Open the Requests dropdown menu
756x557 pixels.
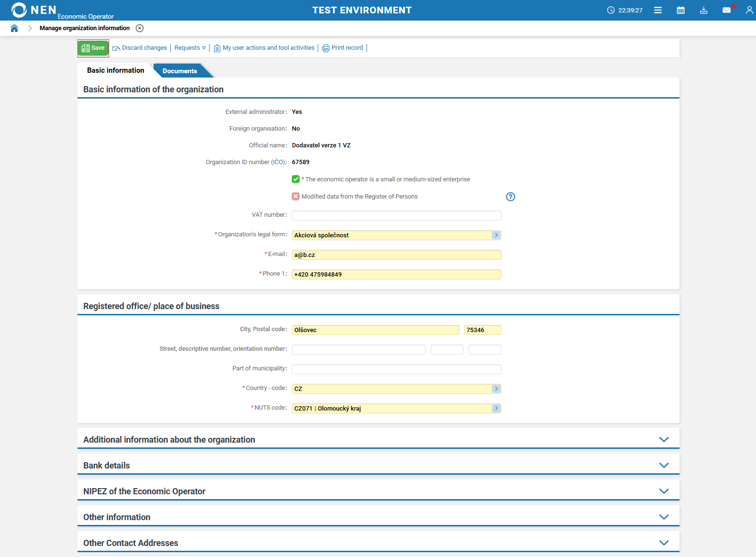pos(190,48)
